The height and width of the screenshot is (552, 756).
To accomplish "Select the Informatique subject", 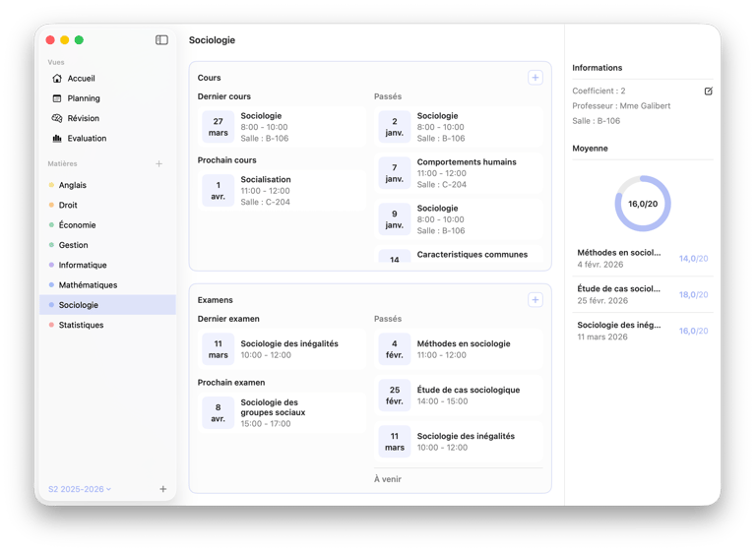I will [83, 266].
